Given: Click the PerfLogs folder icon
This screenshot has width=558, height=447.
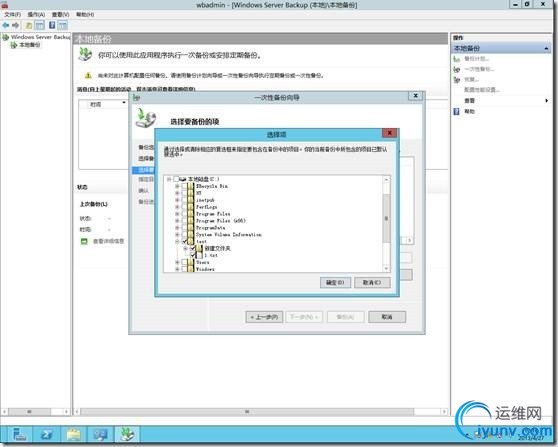Looking at the screenshot, I should coord(191,207).
